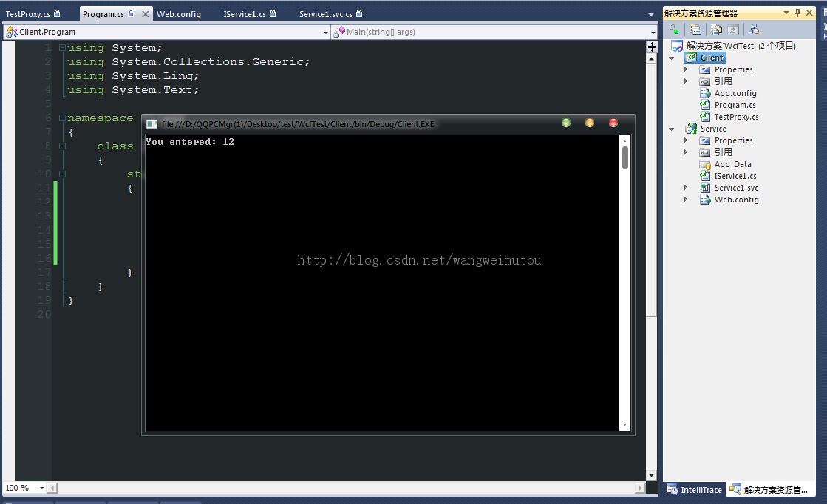Expand the Service1.svc node
The image size is (827, 504).
[x=686, y=188]
